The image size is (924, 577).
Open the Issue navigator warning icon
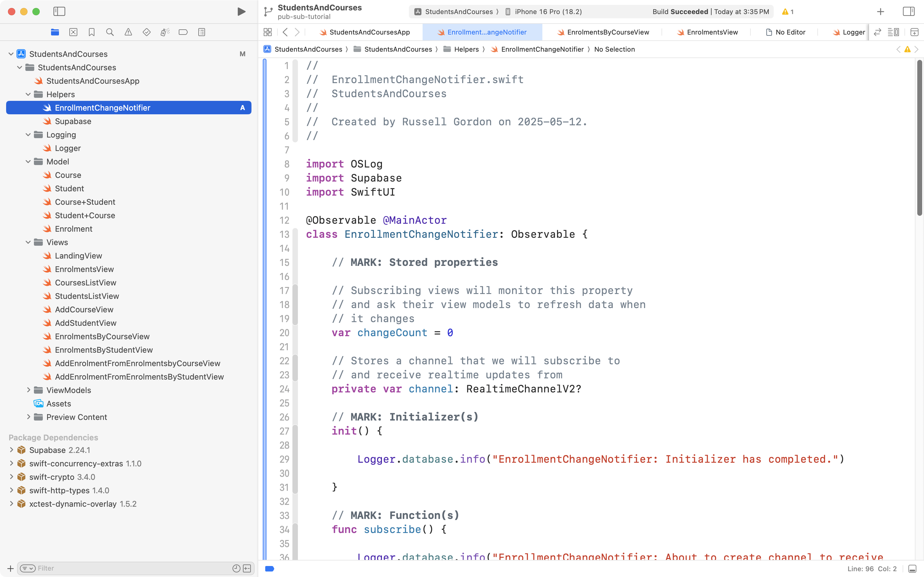(128, 32)
